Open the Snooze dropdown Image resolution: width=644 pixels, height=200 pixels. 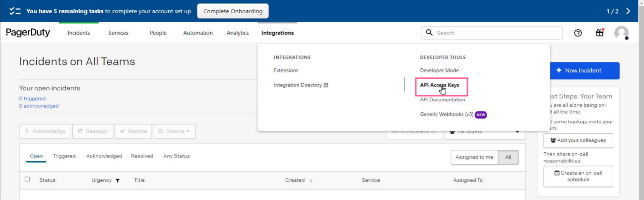click(x=174, y=131)
